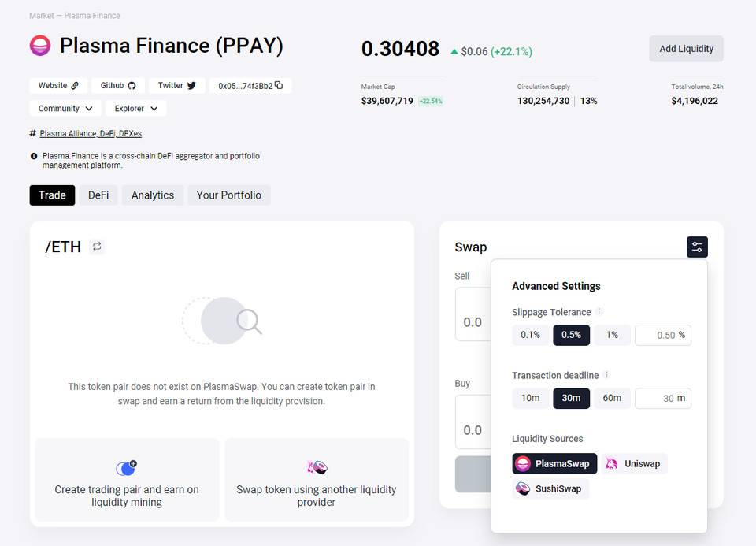Switch to the Analytics tab
Screen dimensions: 756x546
pos(153,195)
